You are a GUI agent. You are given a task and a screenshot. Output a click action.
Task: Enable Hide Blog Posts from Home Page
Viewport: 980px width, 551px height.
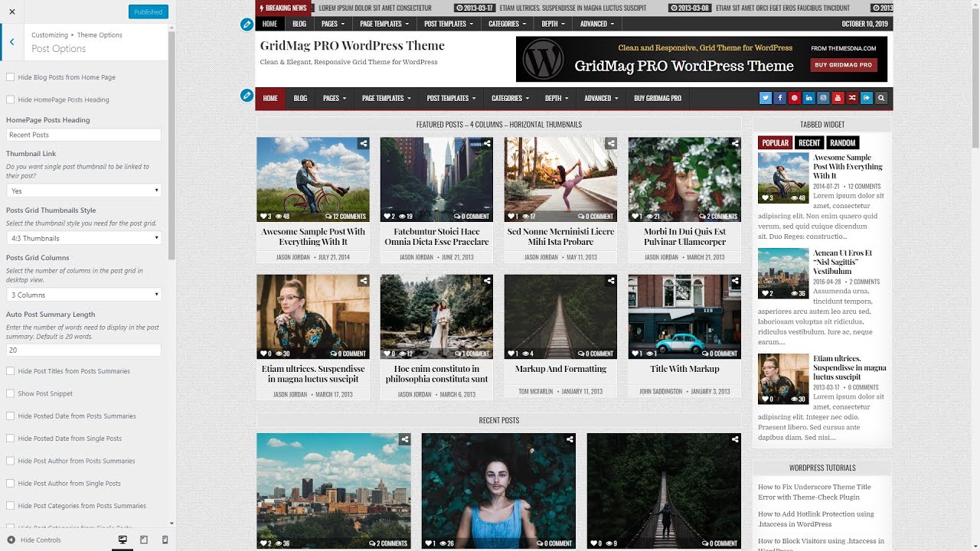10,77
